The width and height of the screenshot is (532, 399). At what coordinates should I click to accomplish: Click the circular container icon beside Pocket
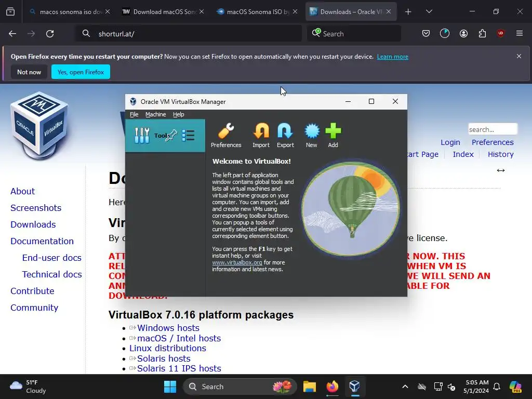pyautogui.click(x=445, y=34)
